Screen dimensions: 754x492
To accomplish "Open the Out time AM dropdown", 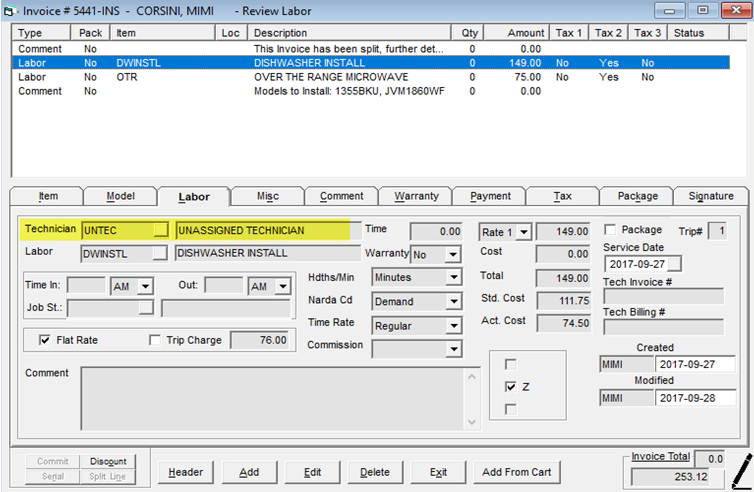I will (283, 287).
